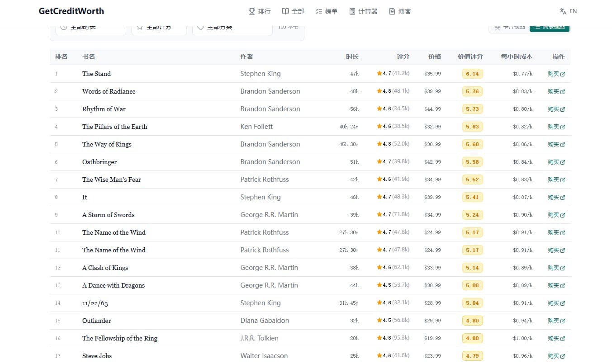
Task: Click external-link icon in the Steve Jobs row
Action: [563, 356]
